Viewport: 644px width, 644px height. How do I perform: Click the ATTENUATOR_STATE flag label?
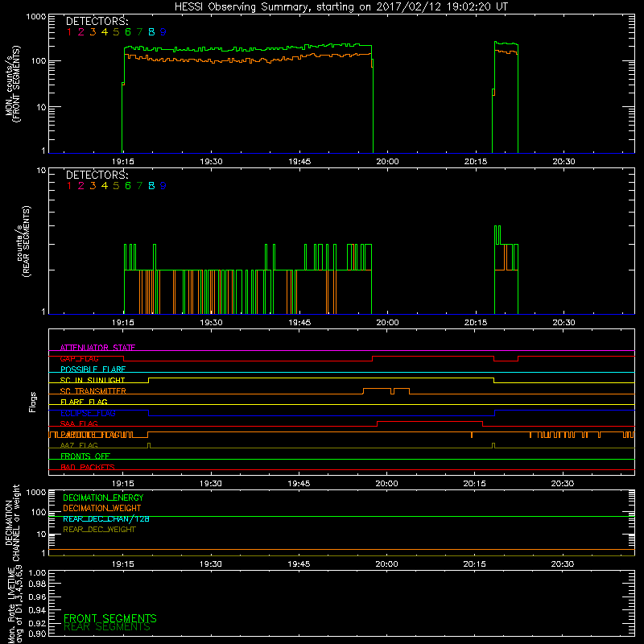(97, 348)
